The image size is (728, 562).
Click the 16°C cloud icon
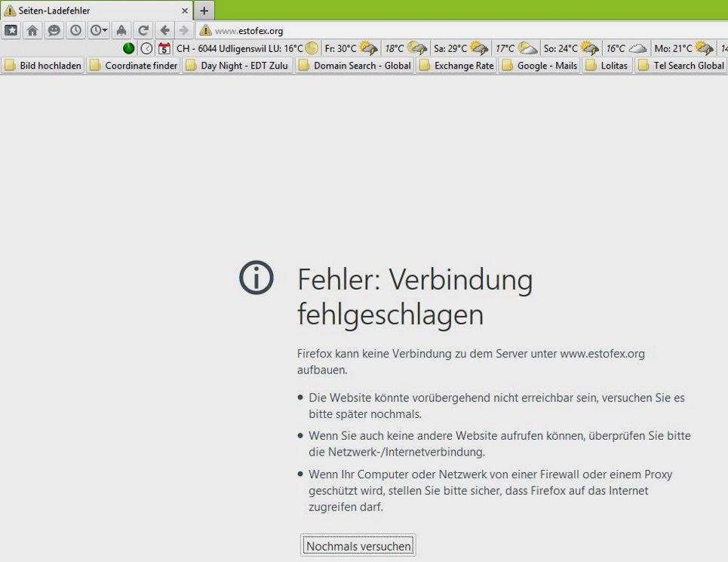point(638,48)
